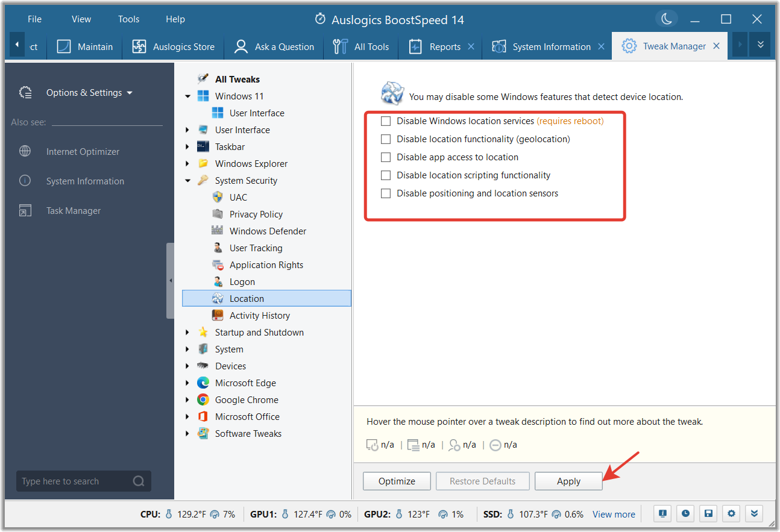Open the File menu
780x532 pixels.
coord(35,19)
